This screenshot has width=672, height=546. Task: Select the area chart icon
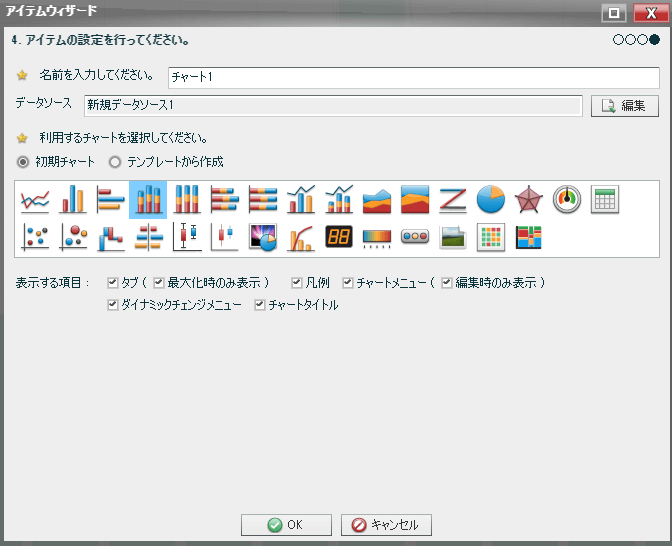pos(377,200)
